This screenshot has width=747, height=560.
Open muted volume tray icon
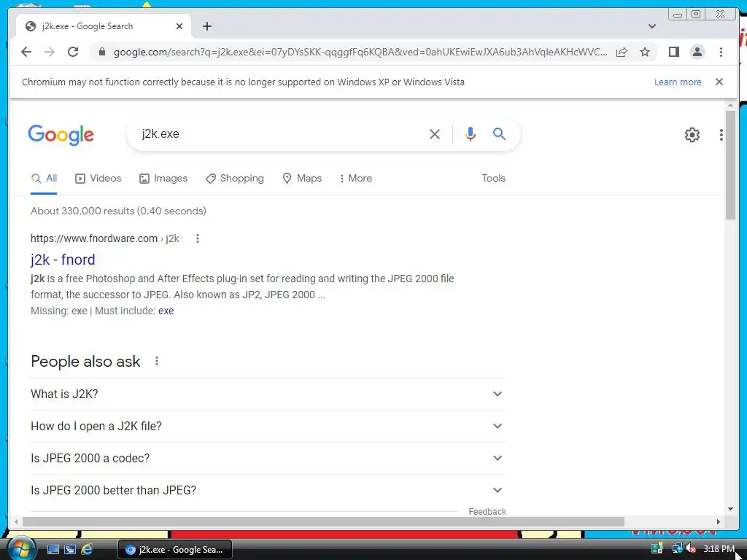coord(692,548)
